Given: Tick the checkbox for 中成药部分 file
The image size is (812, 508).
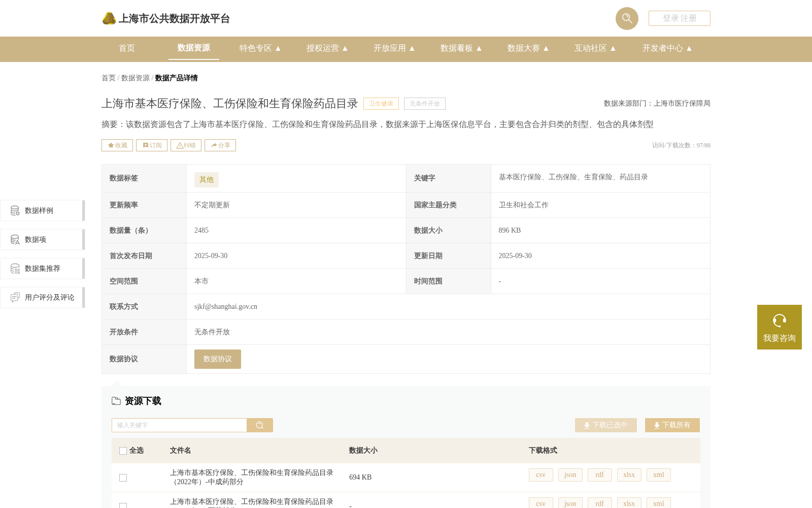Looking at the screenshot, I should pyautogui.click(x=123, y=478).
